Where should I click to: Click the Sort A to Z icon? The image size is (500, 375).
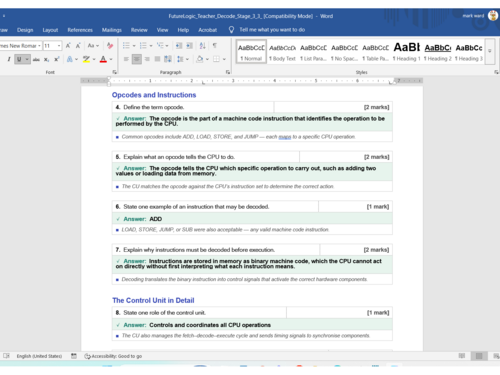[202, 46]
